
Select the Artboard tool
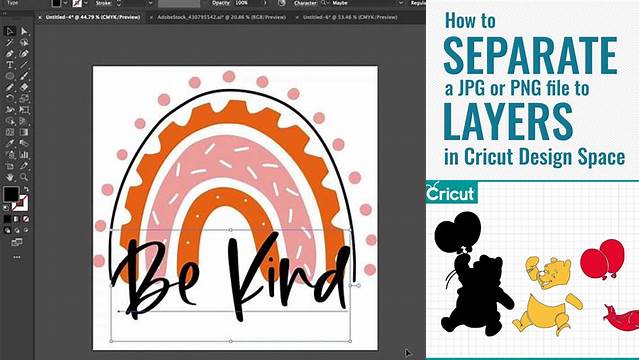[x=10, y=166]
